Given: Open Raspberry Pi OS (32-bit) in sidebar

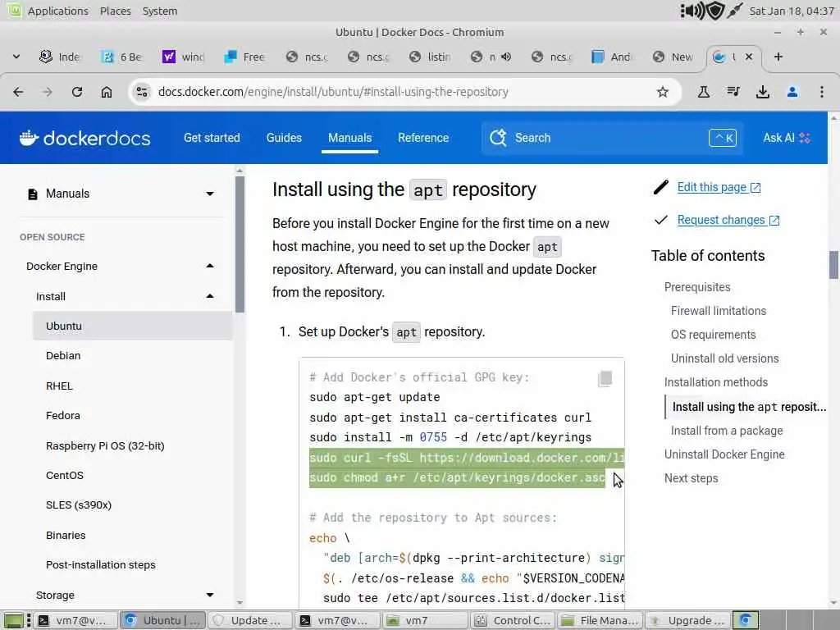Looking at the screenshot, I should [105, 445].
